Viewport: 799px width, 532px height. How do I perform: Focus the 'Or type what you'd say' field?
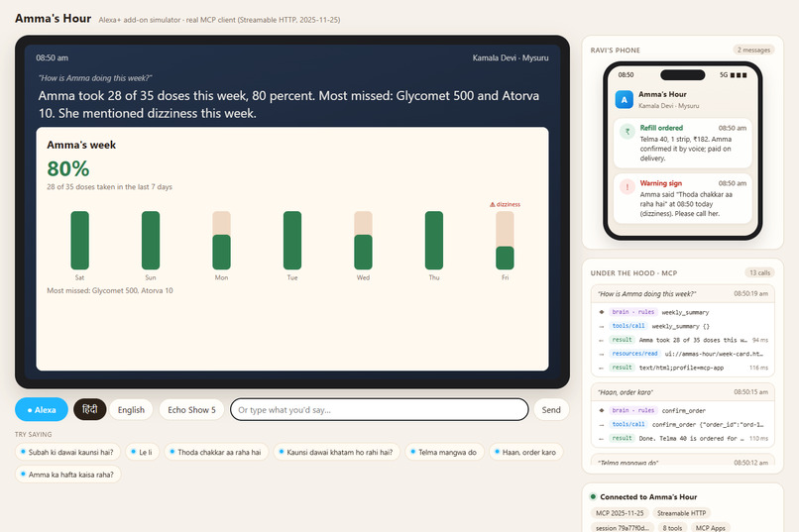[380, 410]
